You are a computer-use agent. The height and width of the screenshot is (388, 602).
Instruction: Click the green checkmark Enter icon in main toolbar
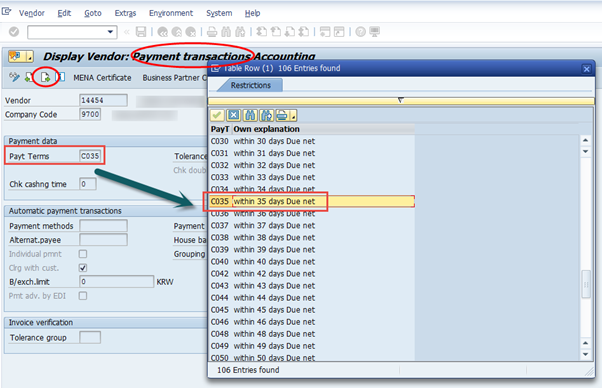(14, 32)
